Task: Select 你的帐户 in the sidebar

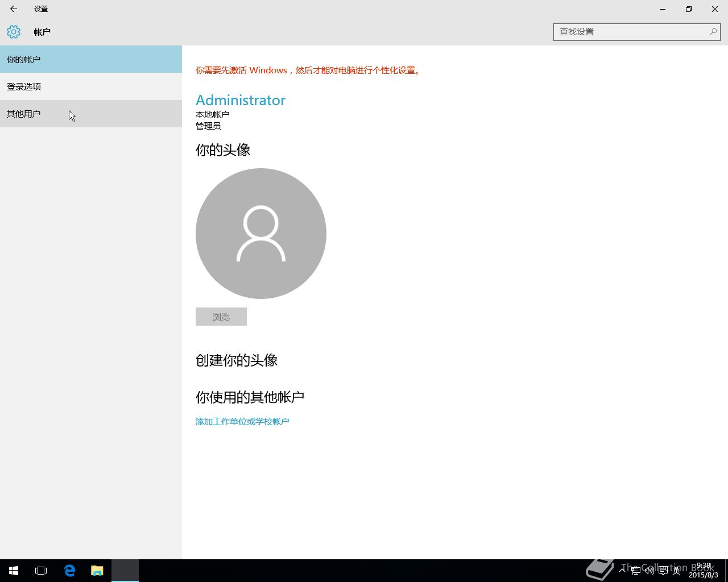Action: pyautogui.click(x=91, y=59)
